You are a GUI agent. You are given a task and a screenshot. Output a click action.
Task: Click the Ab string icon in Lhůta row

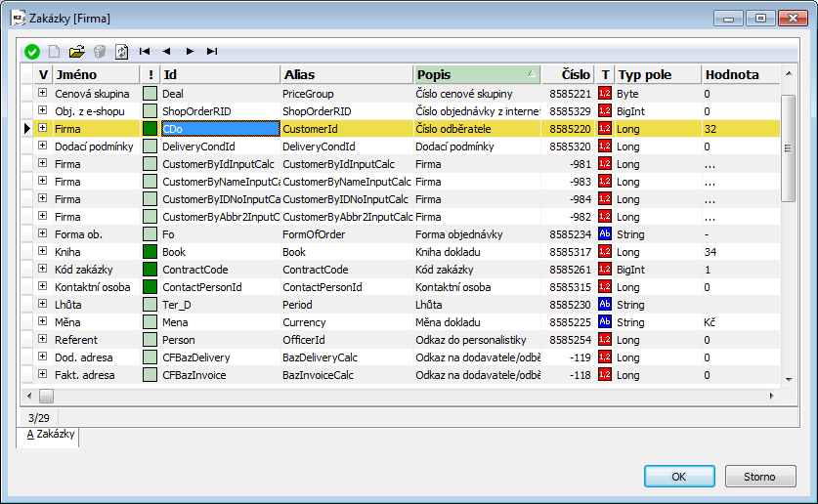click(x=605, y=305)
